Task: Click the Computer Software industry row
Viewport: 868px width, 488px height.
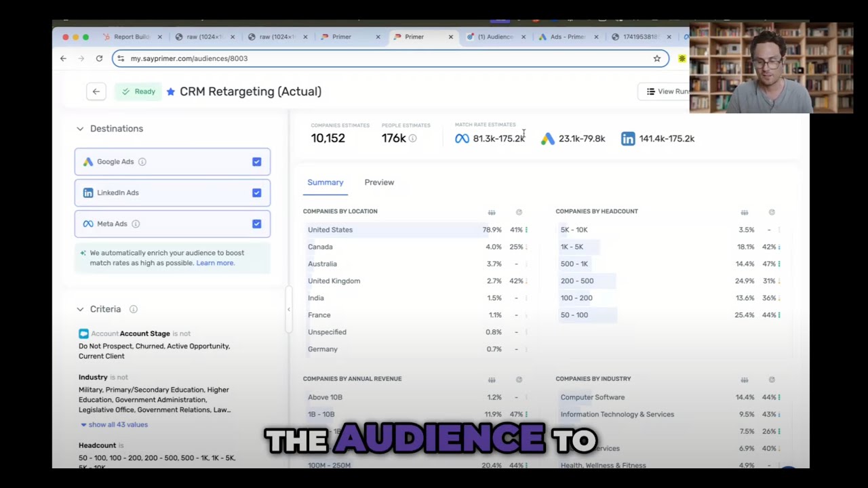Action: point(669,397)
